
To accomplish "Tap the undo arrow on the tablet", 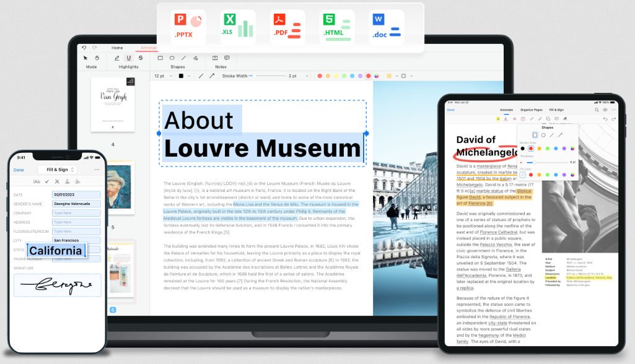I will 605,119.
